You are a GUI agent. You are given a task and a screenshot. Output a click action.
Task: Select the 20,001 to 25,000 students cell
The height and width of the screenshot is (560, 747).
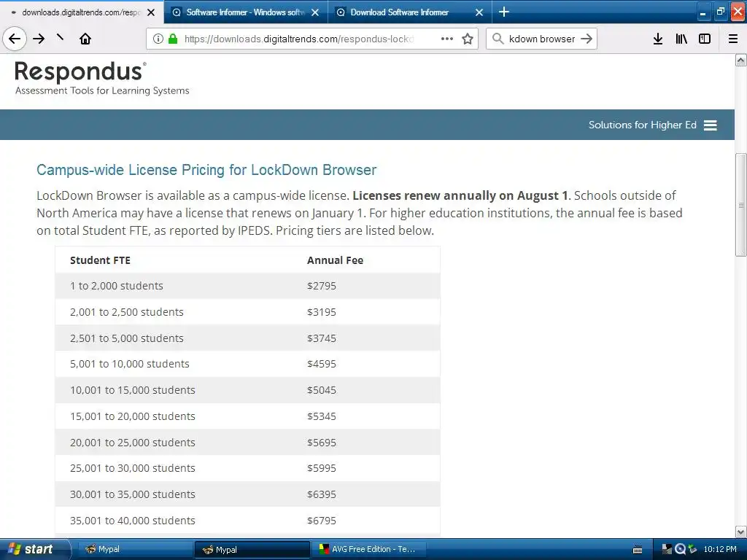pos(133,443)
